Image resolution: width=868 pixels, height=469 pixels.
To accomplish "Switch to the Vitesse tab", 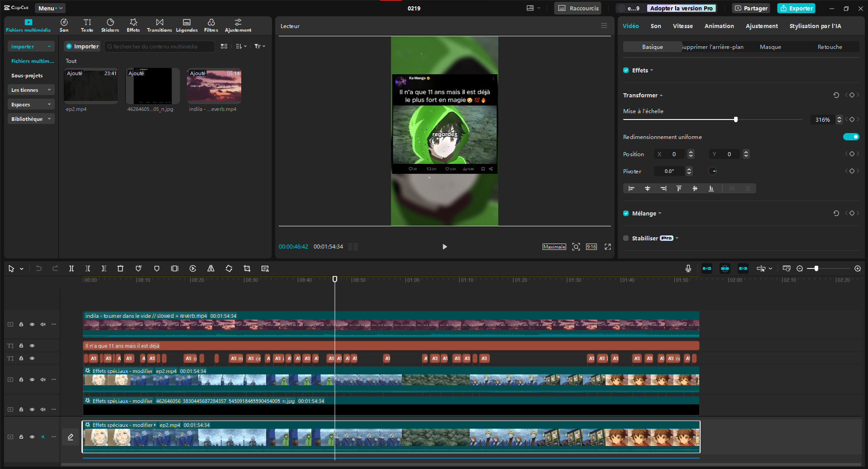I will (682, 26).
